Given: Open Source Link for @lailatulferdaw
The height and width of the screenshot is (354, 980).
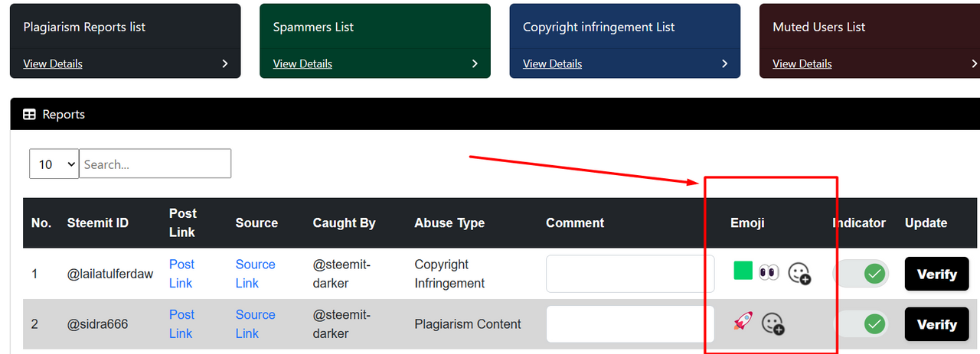Looking at the screenshot, I should [x=255, y=274].
